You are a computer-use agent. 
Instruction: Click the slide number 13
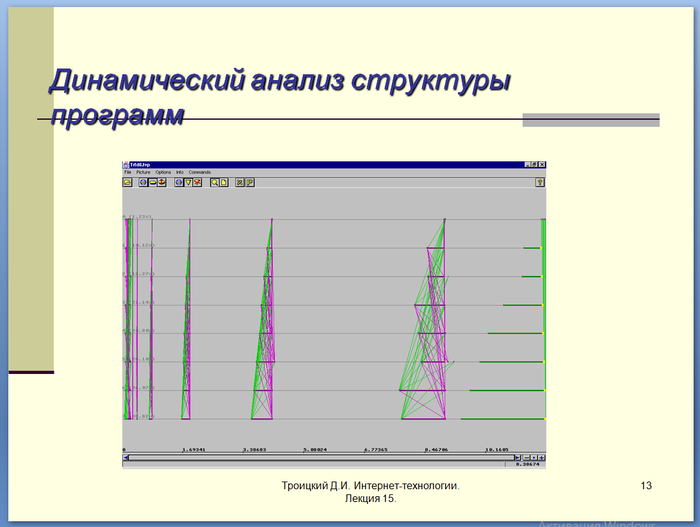click(x=646, y=485)
